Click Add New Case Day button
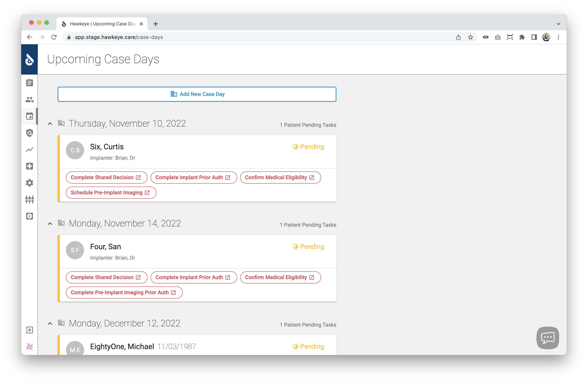 pos(197,94)
